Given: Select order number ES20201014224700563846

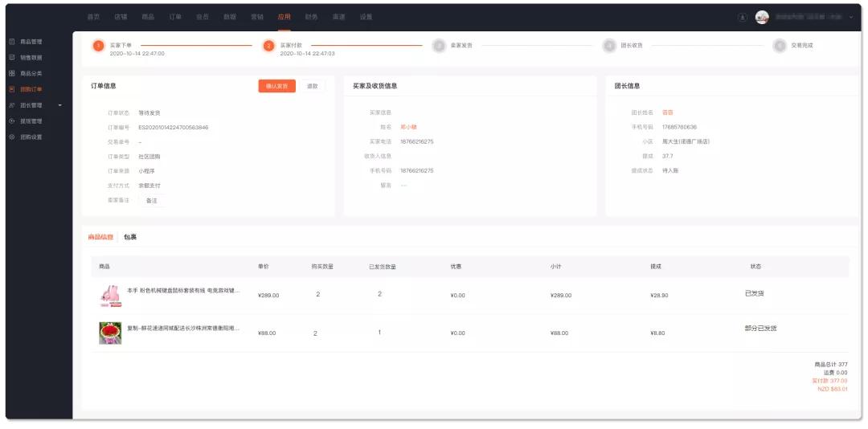Looking at the screenshot, I should pos(174,127).
